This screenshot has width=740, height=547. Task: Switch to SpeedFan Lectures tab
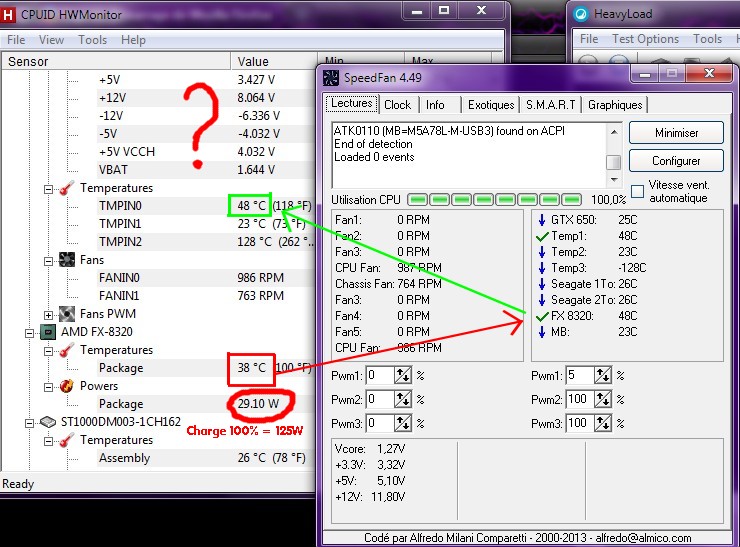click(352, 103)
